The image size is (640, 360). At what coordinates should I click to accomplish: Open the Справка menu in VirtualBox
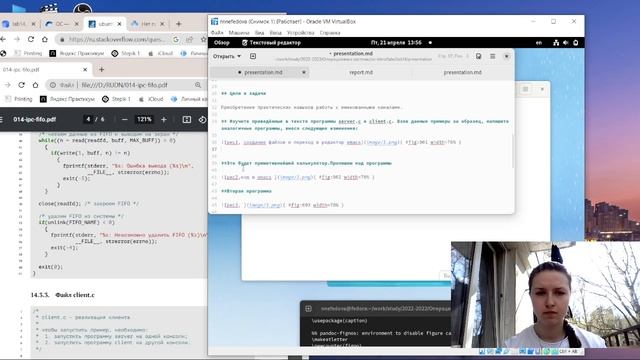(330, 33)
